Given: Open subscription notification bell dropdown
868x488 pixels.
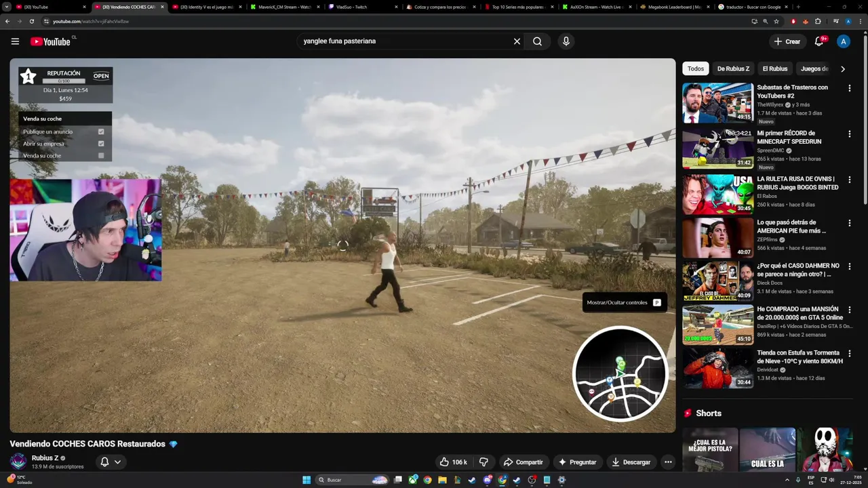Looking at the screenshot, I should [x=111, y=462].
